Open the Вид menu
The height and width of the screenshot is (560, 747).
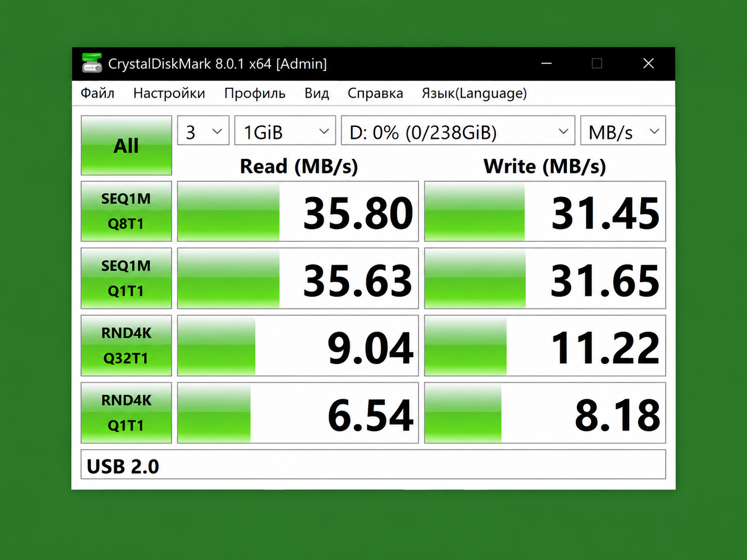tap(317, 93)
